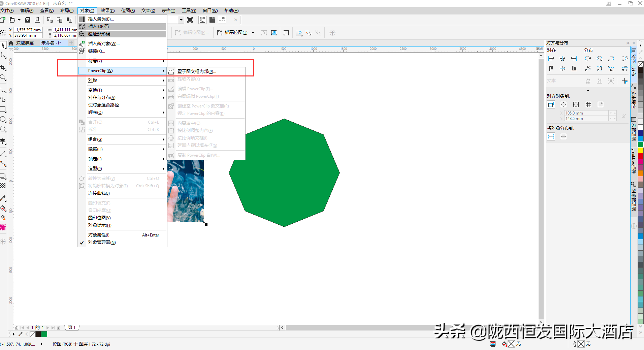
Task: Click 叠印位图(V) entry
Action: [x=122, y=218]
